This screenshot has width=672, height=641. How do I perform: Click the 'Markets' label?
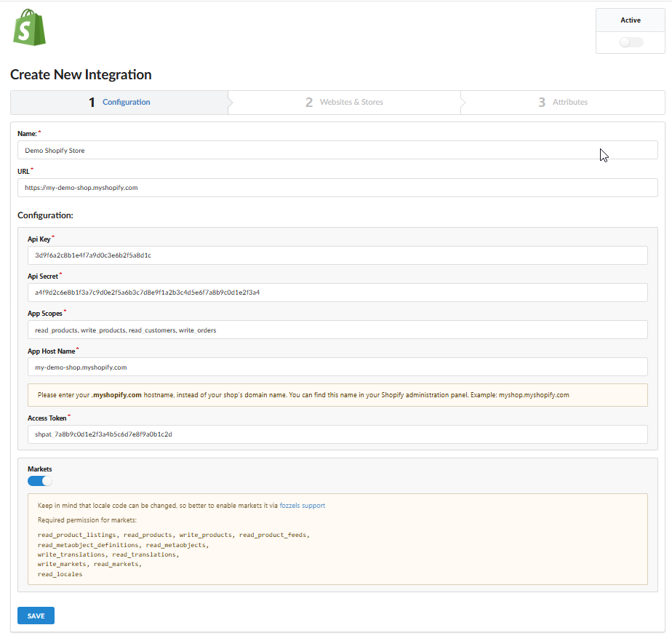[40, 469]
